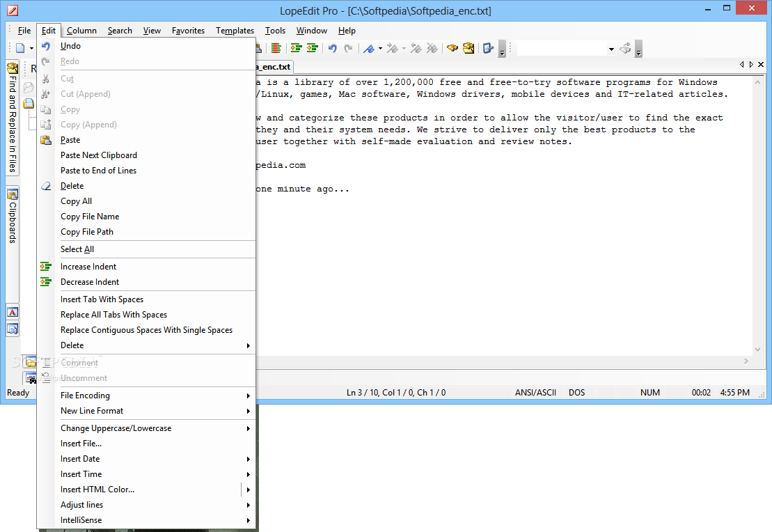Click the red align lines toolbar icon
This screenshot has width=772, height=532.
pyautogui.click(x=276, y=48)
